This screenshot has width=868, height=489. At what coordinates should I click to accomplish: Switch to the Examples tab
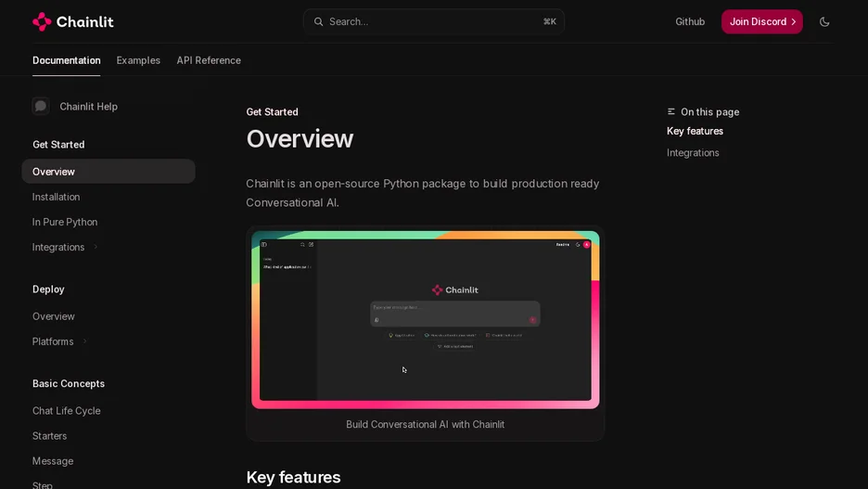point(138,60)
